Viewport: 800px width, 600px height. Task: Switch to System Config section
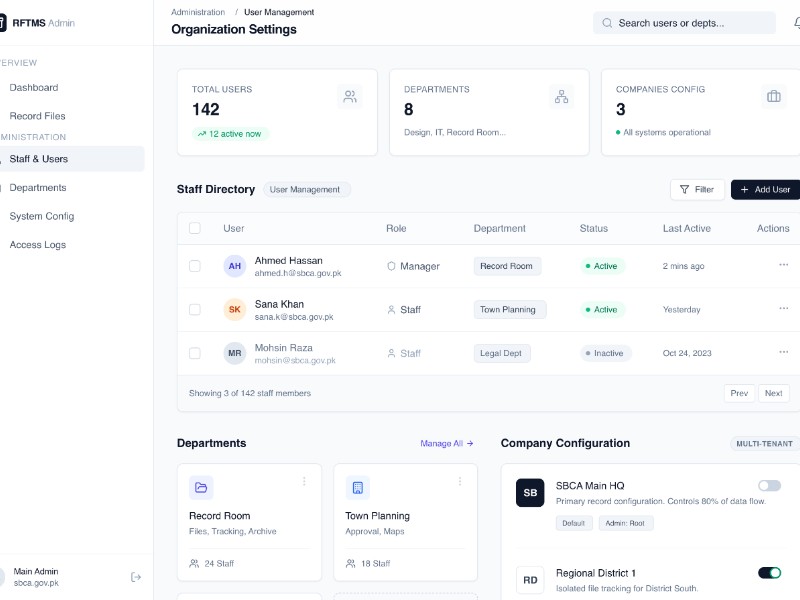click(x=41, y=216)
